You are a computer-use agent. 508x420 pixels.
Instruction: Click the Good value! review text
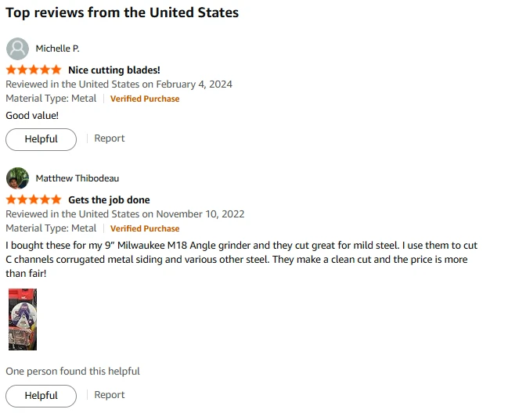(32, 116)
